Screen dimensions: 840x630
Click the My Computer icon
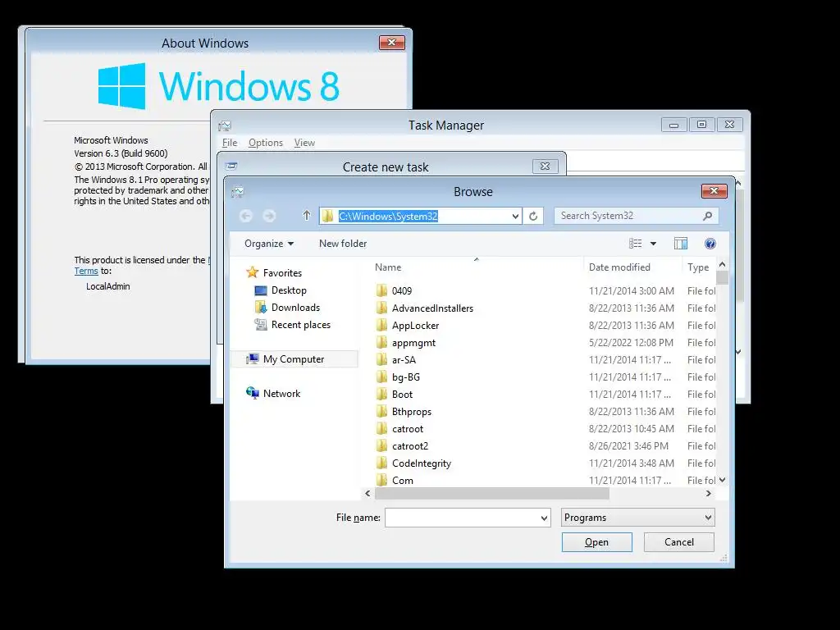pos(253,359)
